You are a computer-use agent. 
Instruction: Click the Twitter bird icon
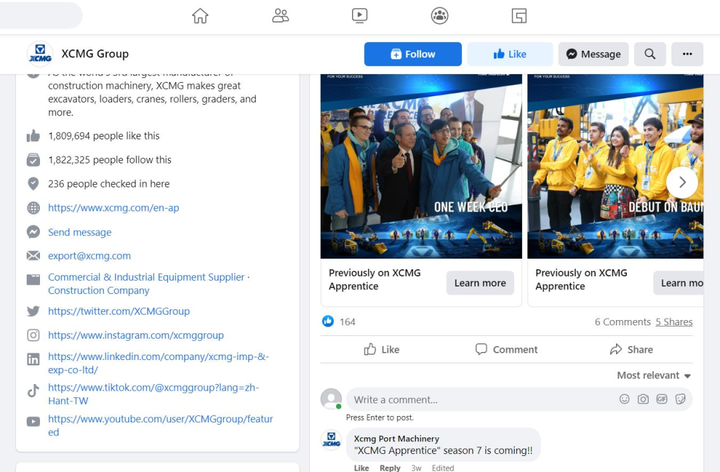pyautogui.click(x=33, y=311)
